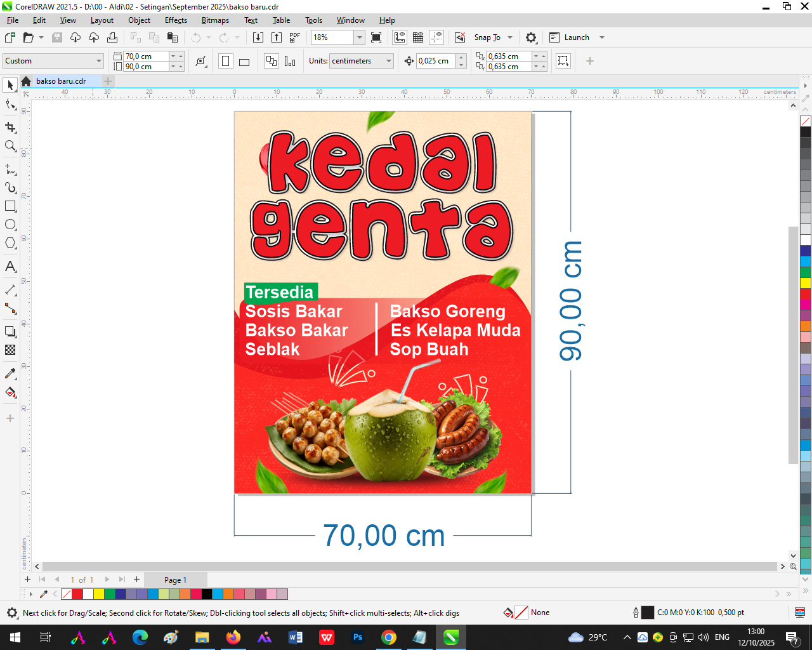Click the Import icon
Screen dimensions: 812x650
click(258, 37)
